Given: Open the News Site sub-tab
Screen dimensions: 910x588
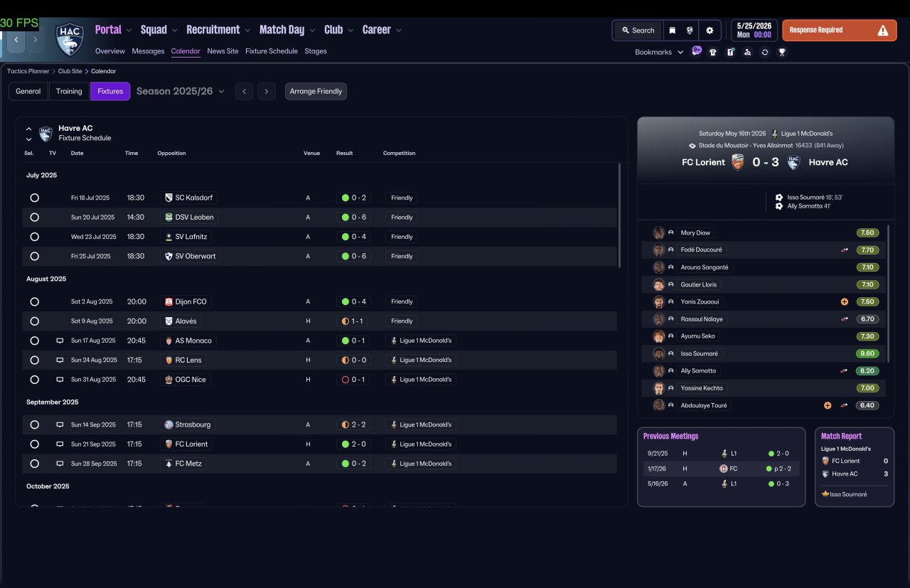Looking at the screenshot, I should coord(223,51).
